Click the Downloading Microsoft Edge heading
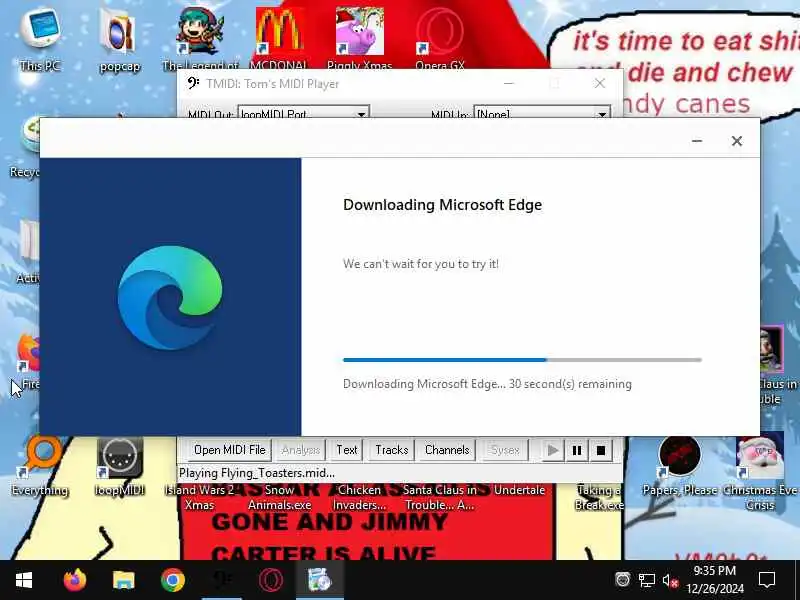This screenshot has height=600, width=800. click(442, 205)
